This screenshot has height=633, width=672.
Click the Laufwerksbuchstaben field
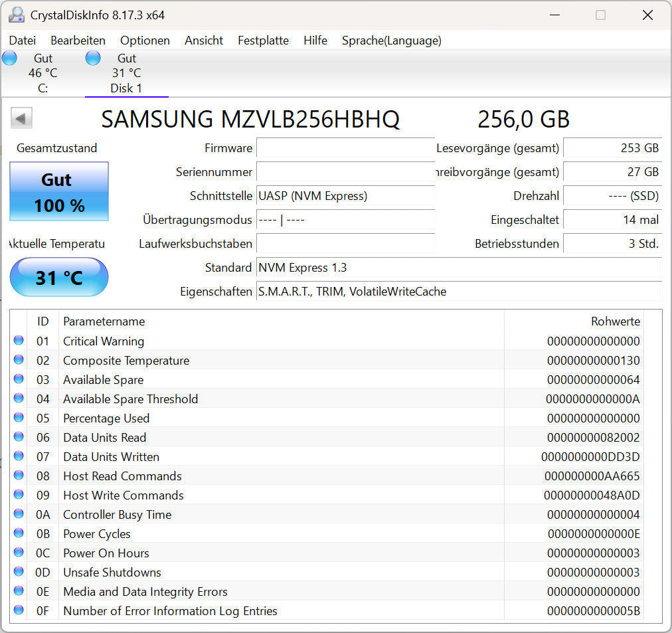345,244
